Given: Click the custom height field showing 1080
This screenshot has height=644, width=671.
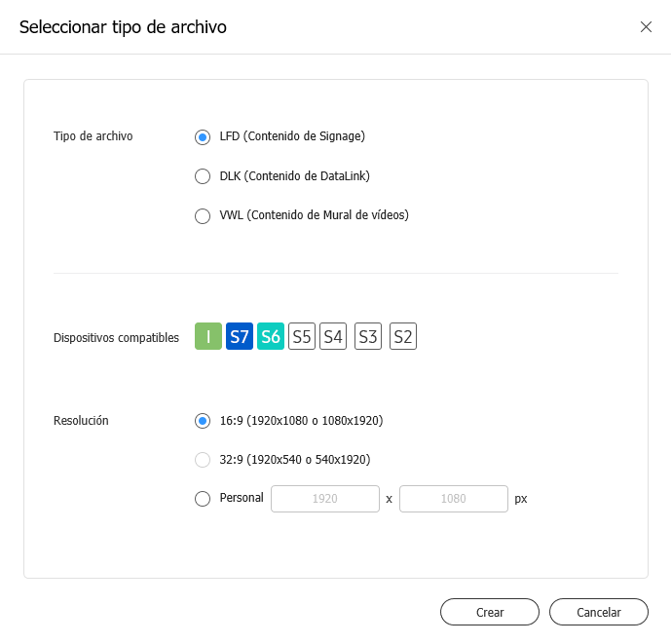Looking at the screenshot, I should (453, 499).
